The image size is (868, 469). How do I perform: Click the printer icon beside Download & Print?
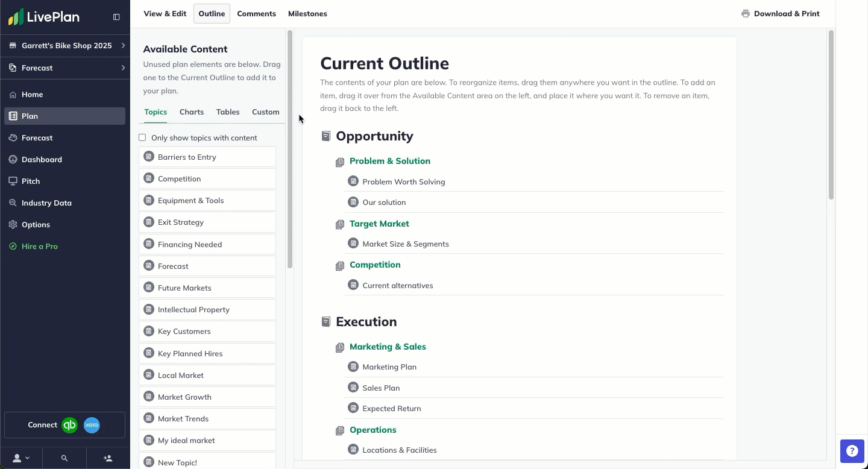(x=746, y=14)
